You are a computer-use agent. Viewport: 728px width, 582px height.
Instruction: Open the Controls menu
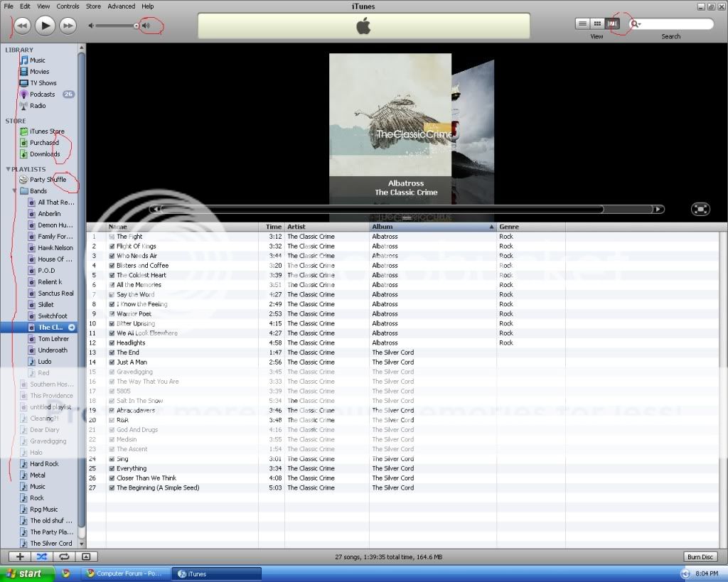coord(68,6)
